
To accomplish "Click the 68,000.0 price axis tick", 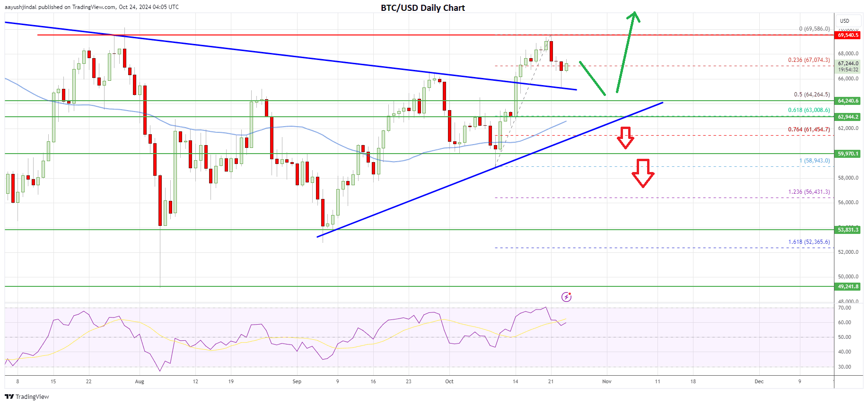I will tap(848, 53).
